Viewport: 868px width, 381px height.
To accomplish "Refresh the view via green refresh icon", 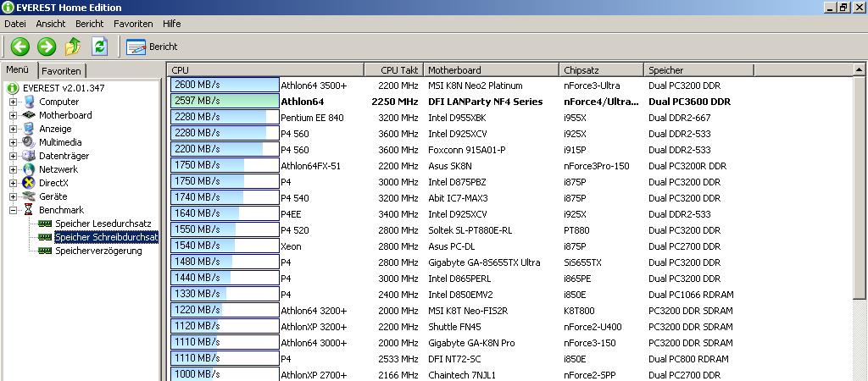I will click(100, 47).
